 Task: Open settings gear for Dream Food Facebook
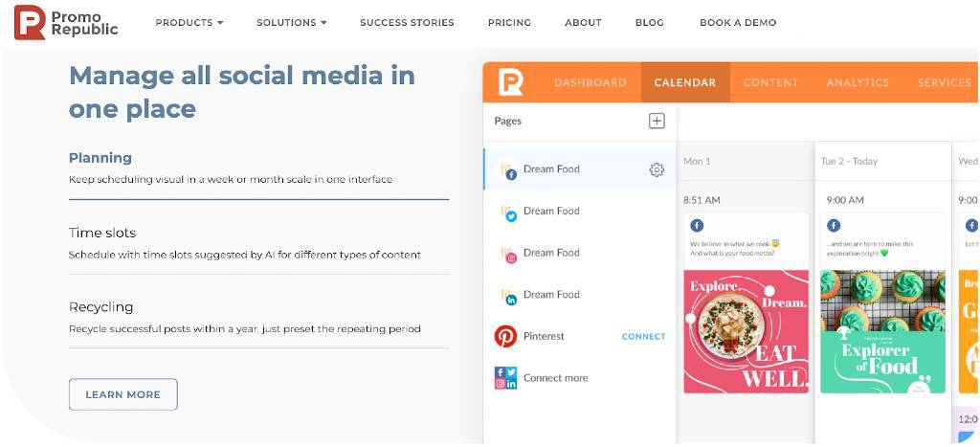657,169
